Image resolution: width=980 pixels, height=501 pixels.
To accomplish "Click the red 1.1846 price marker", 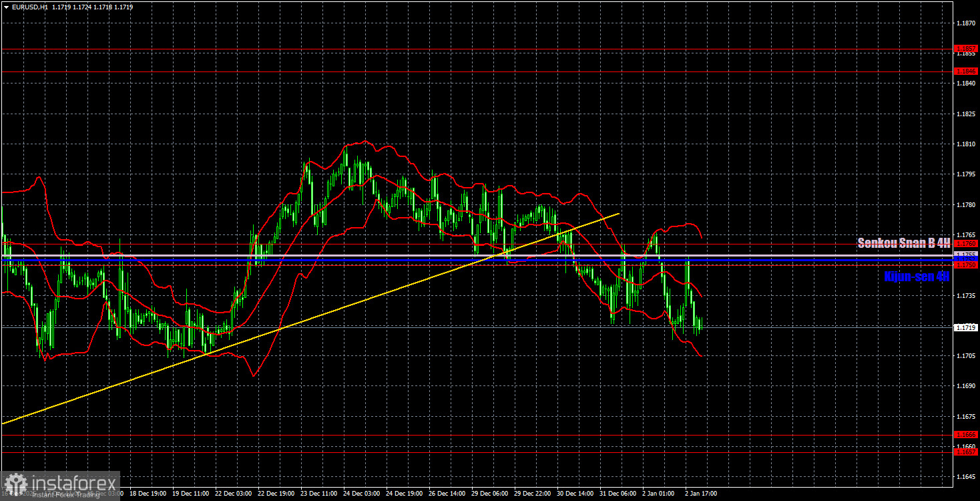I will [966, 71].
